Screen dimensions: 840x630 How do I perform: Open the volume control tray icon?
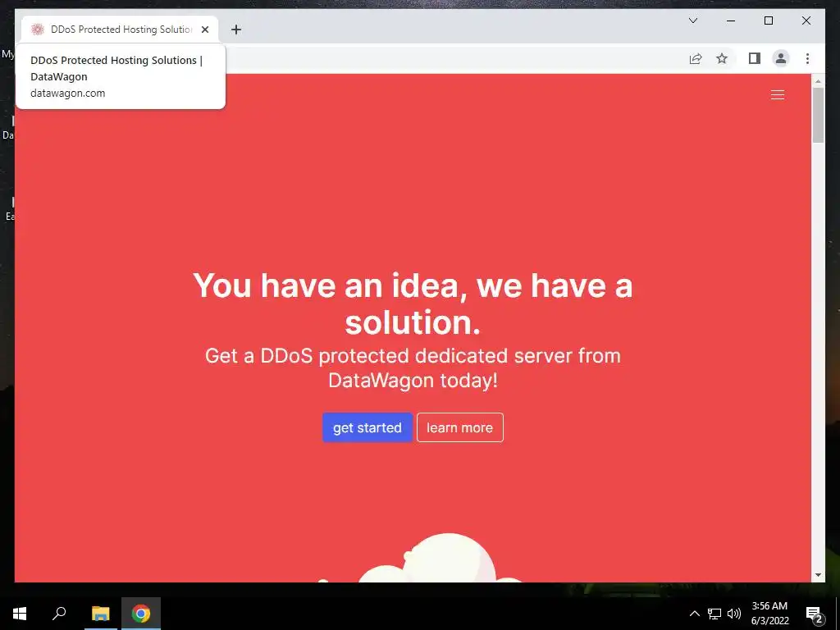[734, 614]
